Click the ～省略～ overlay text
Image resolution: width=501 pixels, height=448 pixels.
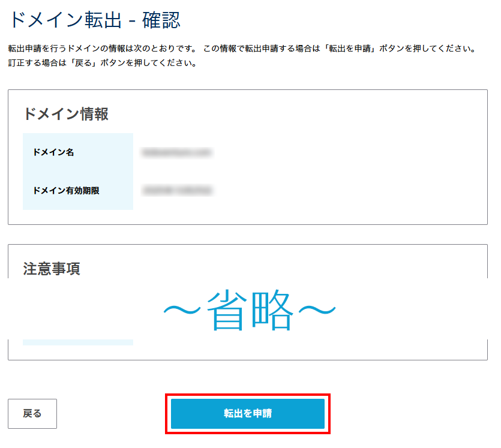(x=250, y=310)
